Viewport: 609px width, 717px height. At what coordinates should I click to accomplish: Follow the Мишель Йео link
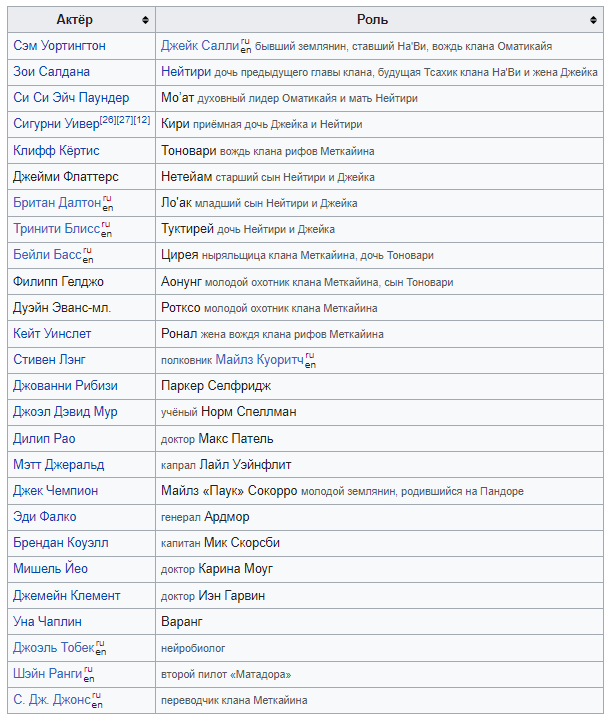pos(50,569)
